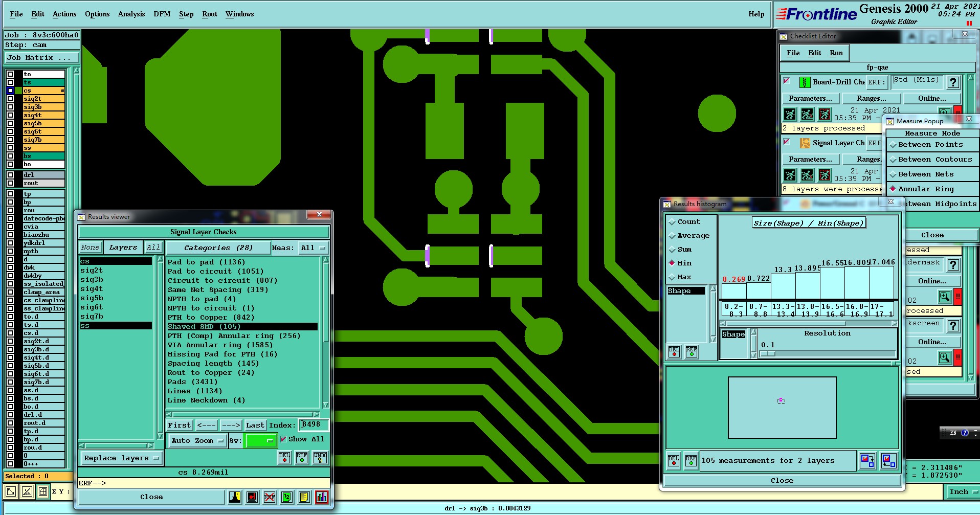
Task: Click the question mark help icon for Board-Drill
Action: pos(953,82)
